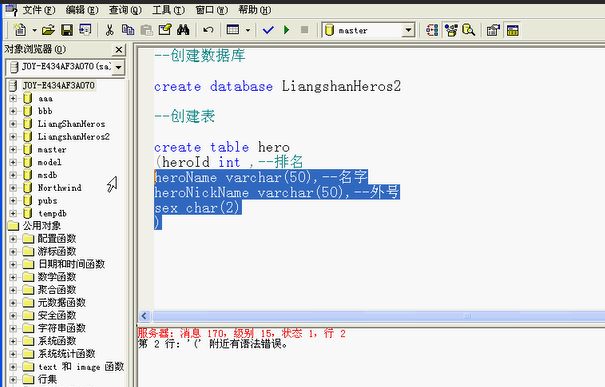Expand the 配置函数 folder
The height and width of the screenshot is (387, 605).
pos(13,239)
